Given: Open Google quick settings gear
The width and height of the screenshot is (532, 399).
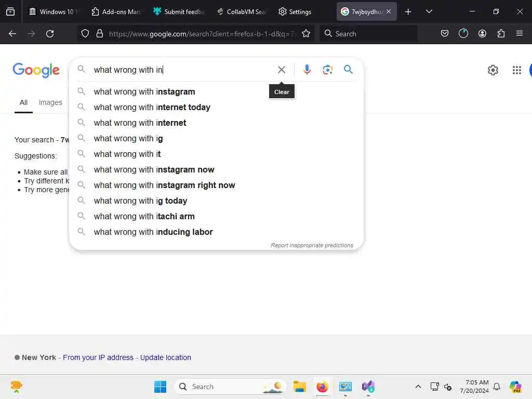Looking at the screenshot, I should pyautogui.click(x=493, y=70).
